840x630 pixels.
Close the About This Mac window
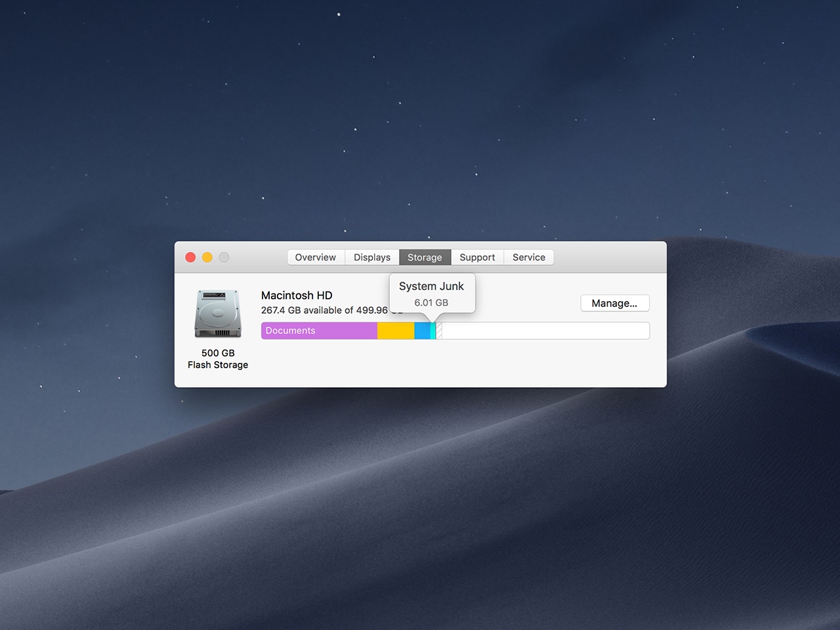(190, 257)
